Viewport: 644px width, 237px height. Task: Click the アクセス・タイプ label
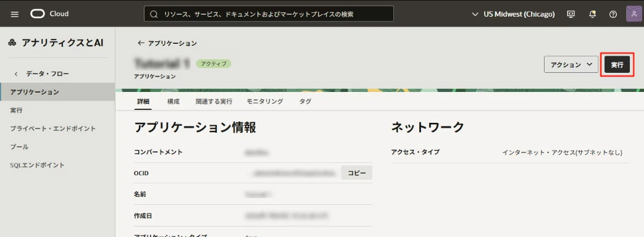point(415,152)
